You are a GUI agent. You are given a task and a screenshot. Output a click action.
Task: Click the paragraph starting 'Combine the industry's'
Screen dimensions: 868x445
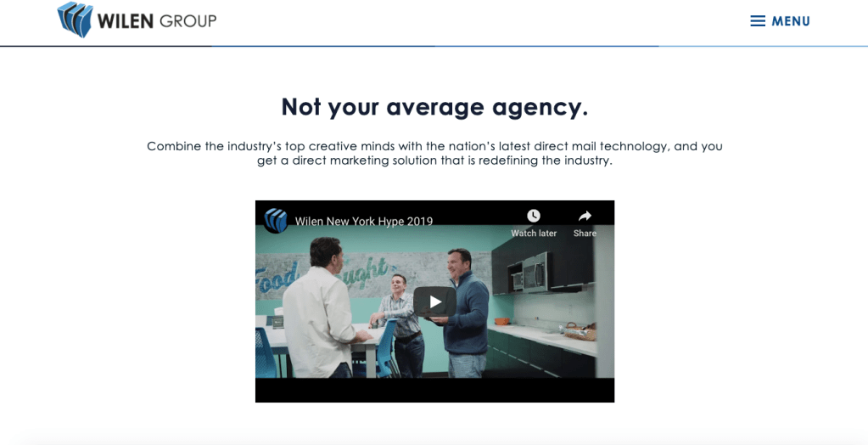(434, 153)
